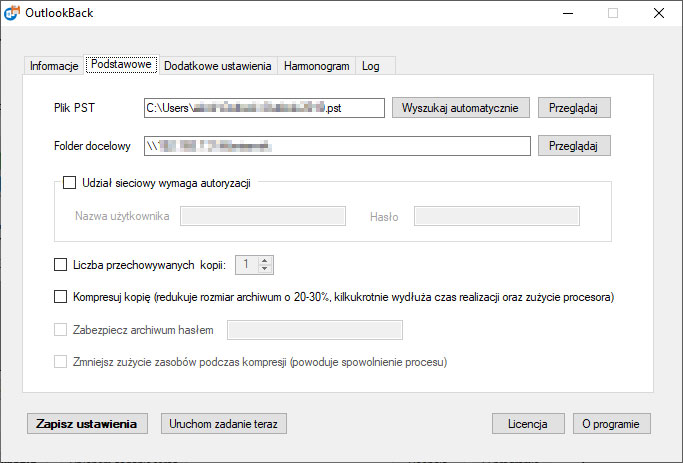The height and width of the screenshot is (463, 683).
Task: Click the Hasło field
Action: tap(497, 216)
